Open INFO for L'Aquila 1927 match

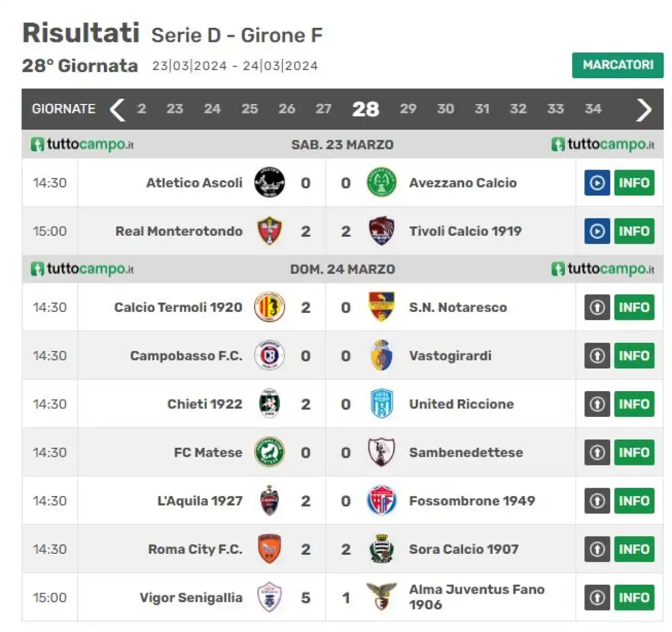pos(634,501)
